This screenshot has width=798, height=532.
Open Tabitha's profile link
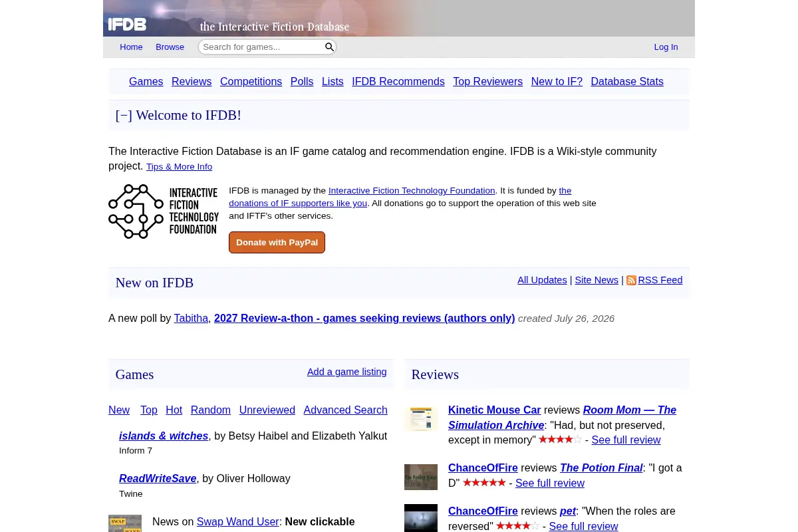point(191,319)
